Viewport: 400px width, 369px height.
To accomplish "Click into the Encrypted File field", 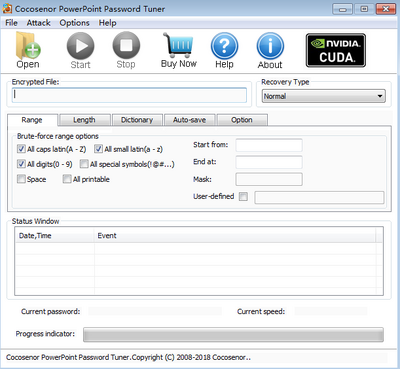I will pos(129,95).
